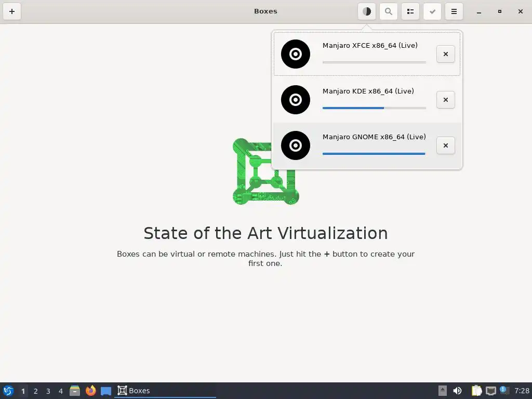Click the Manjaro GNOME progress bar
532x399 pixels.
coord(374,154)
